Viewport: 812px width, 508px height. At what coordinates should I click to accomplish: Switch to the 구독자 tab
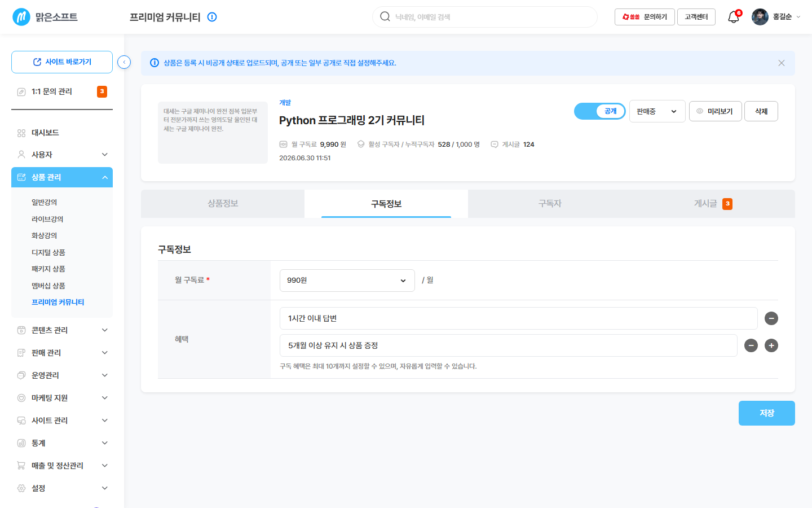(x=550, y=204)
